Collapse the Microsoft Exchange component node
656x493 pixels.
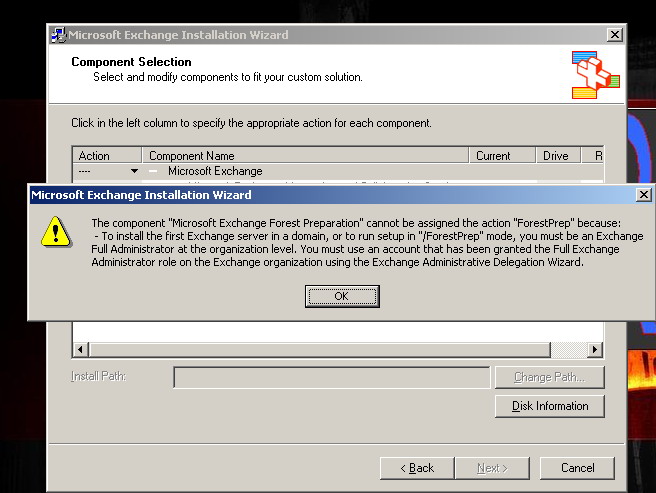tap(154, 171)
